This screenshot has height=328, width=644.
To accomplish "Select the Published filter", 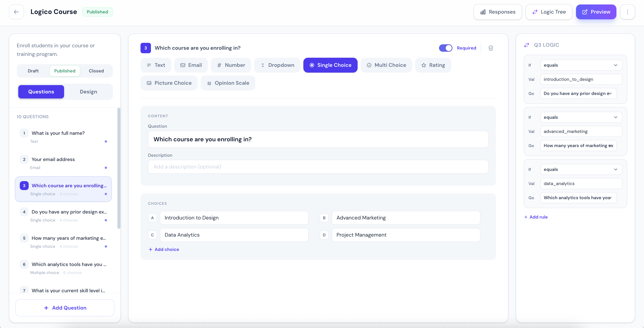I will pyautogui.click(x=64, y=71).
